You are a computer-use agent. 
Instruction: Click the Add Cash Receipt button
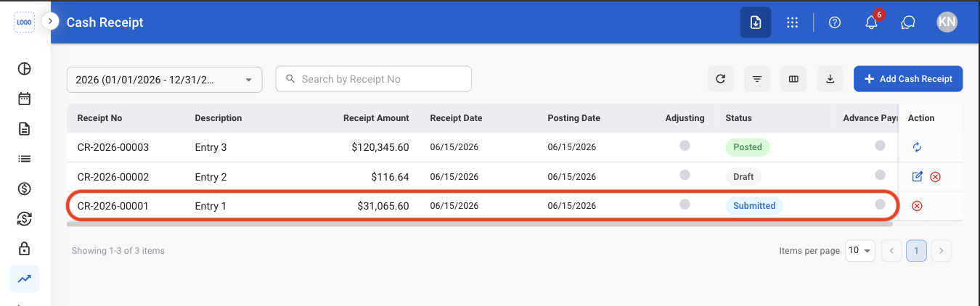pyautogui.click(x=908, y=79)
